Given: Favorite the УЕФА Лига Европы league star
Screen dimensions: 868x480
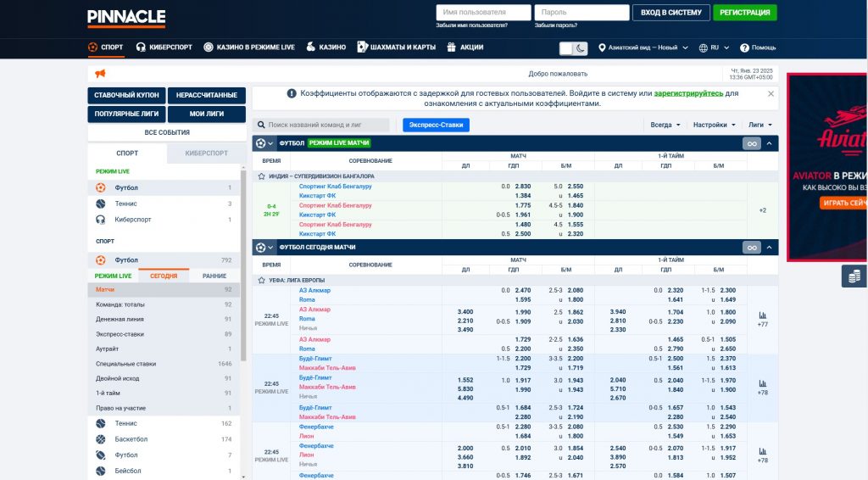Looking at the screenshot, I should click(261, 280).
